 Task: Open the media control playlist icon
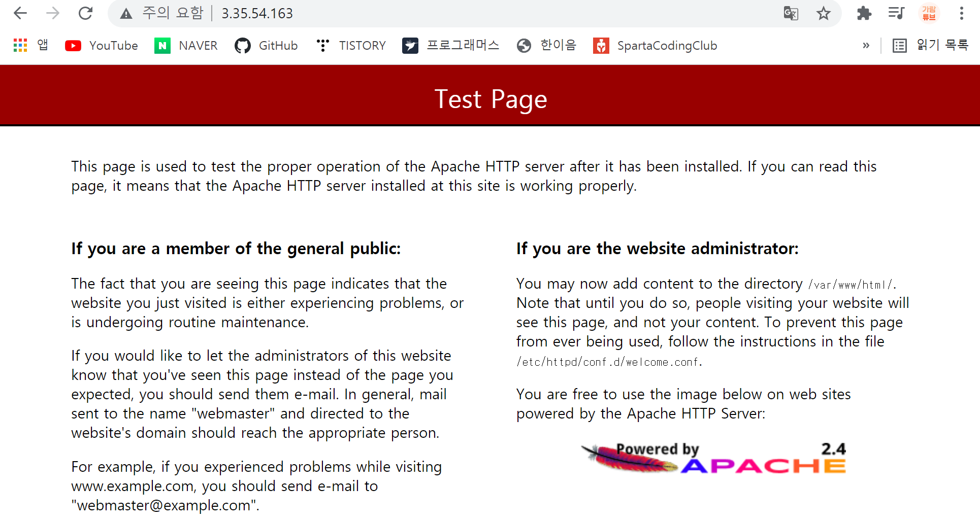(897, 13)
